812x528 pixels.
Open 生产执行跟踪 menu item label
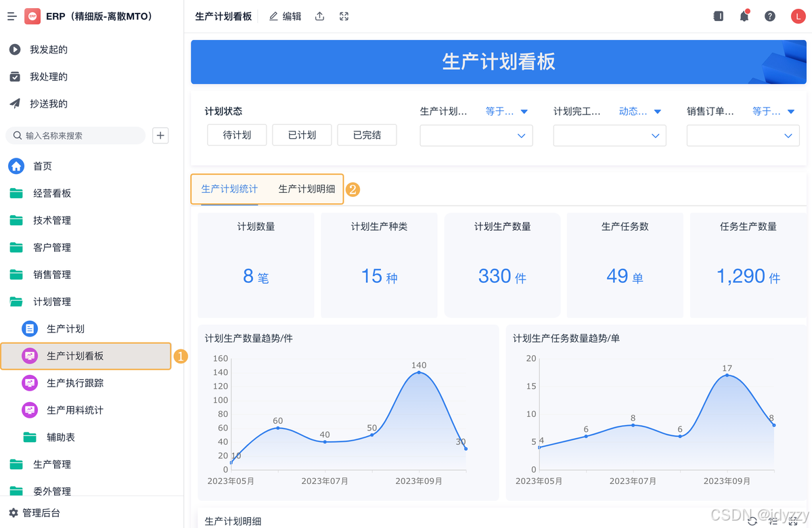(x=75, y=383)
